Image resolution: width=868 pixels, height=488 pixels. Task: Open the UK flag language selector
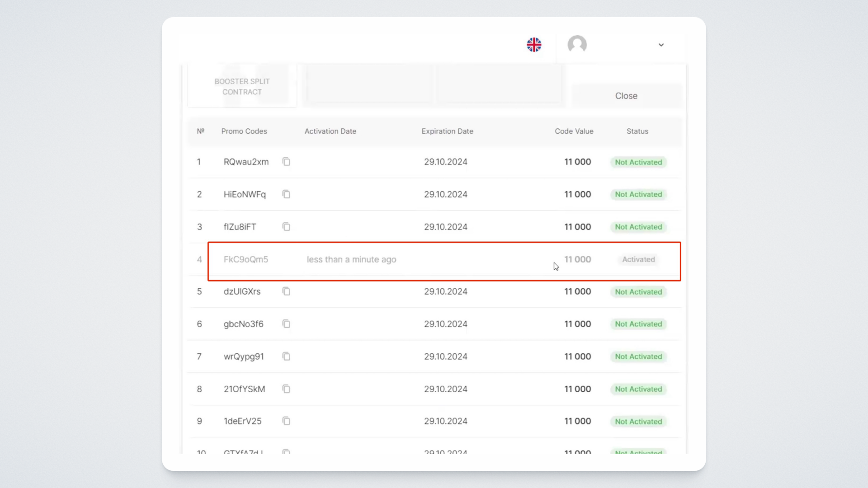coord(534,45)
